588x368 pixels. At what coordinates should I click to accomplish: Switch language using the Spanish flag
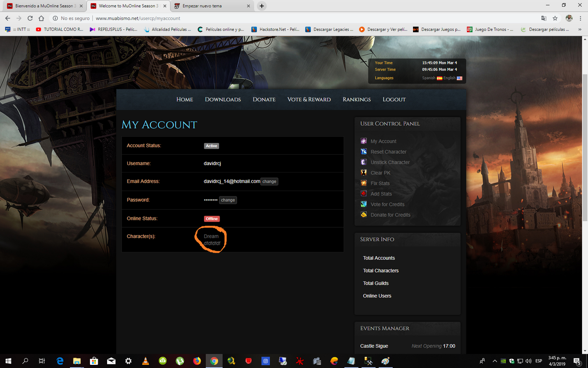[440, 78]
